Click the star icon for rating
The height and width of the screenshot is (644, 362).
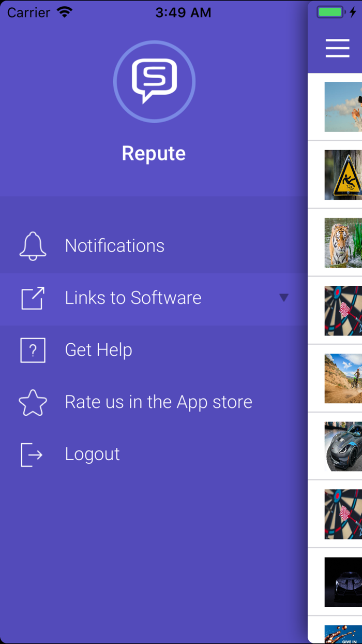tap(33, 402)
